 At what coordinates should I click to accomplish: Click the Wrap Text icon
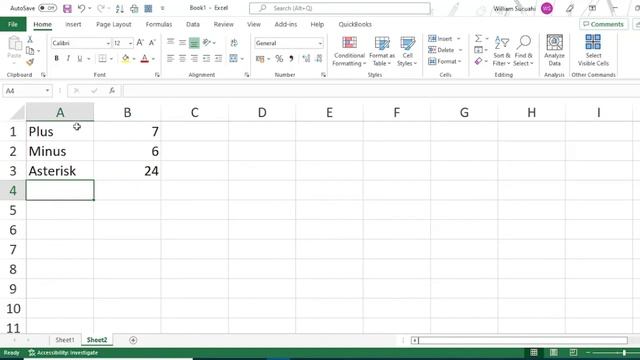tap(234, 42)
